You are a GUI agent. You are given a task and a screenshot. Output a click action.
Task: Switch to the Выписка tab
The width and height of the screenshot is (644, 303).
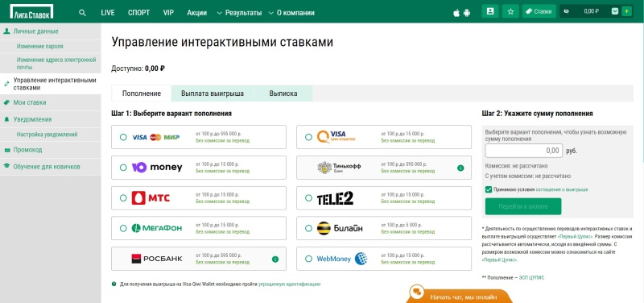pyautogui.click(x=283, y=93)
